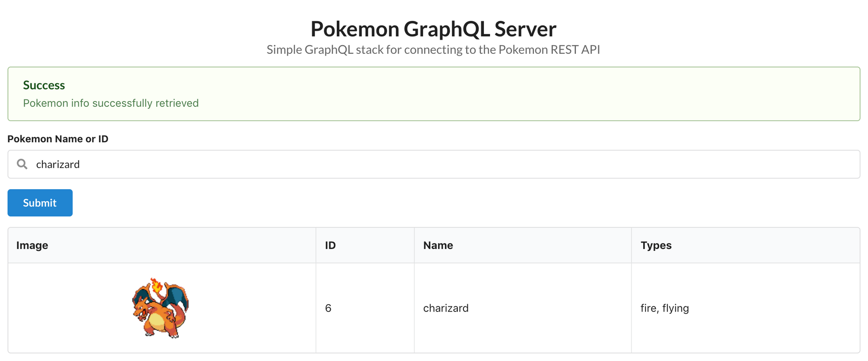Viewport: 868px width, 361px height.
Task: Click the Pokemon Name or ID input field
Action: pyautogui.click(x=434, y=164)
